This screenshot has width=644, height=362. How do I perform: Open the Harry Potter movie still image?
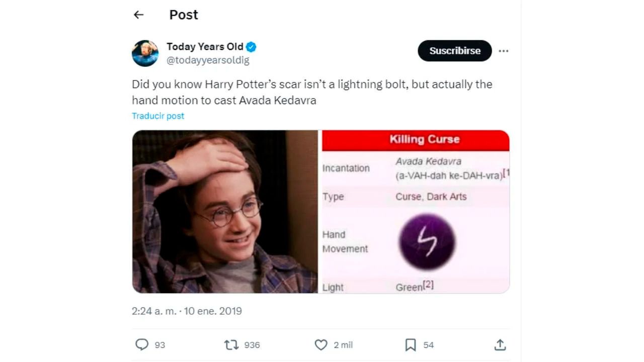[x=225, y=212]
